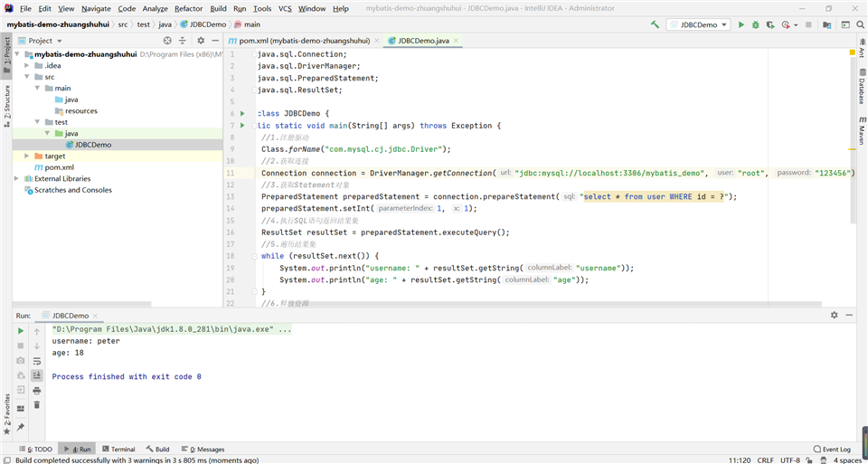
Task: Toggle the 1: Project side tab
Action: [6, 55]
